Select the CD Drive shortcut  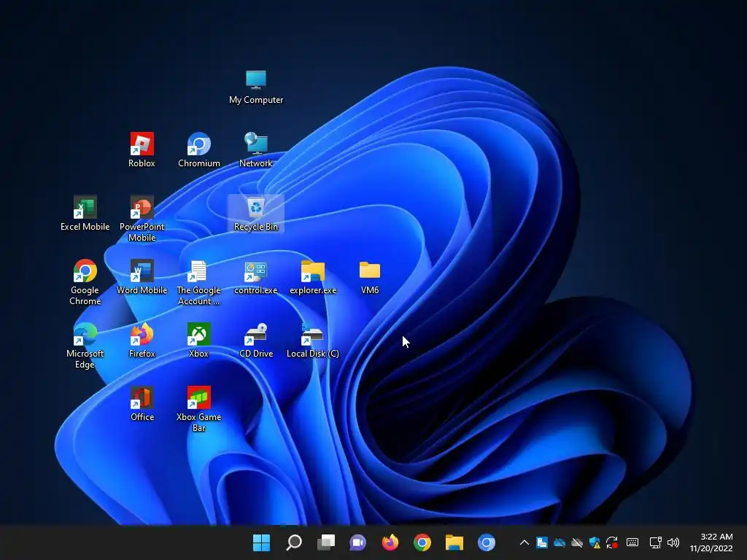(x=256, y=341)
